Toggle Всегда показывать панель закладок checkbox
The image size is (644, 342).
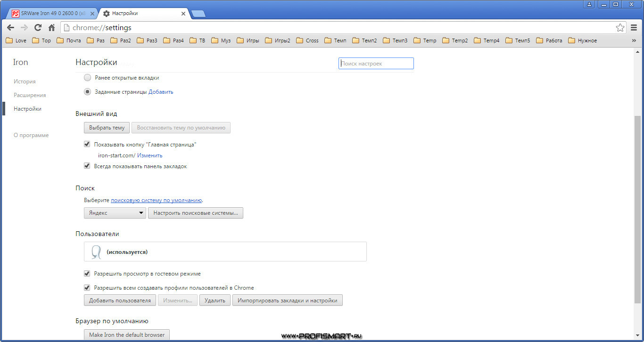pyautogui.click(x=87, y=166)
